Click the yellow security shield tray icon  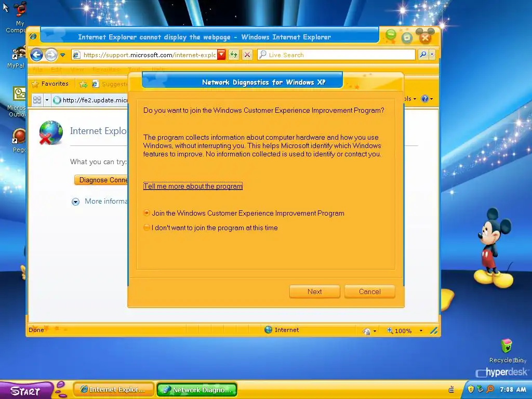pyautogui.click(x=471, y=389)
